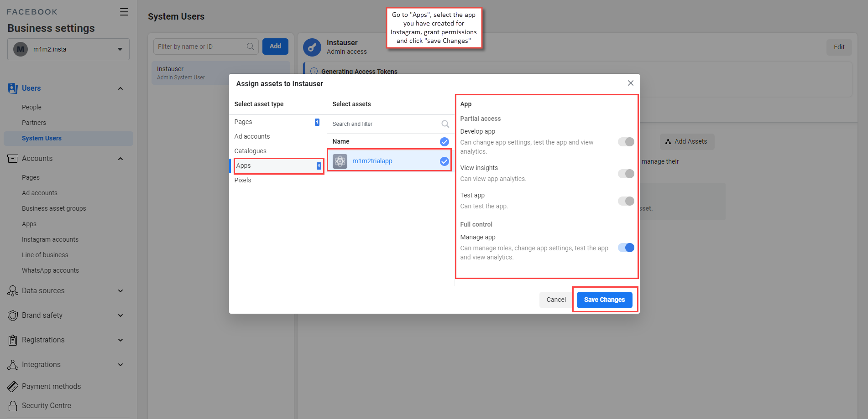This screenshot has height=419, width=868.
Task: Click the Registrations clipboard icon
Action: [x=13, y=340]
